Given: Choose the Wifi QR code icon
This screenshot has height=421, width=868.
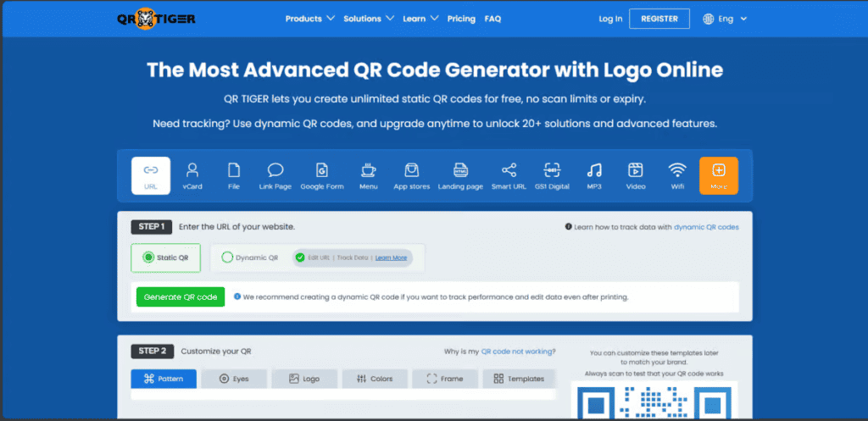Looking at the screenshot, I should [676, 175].
